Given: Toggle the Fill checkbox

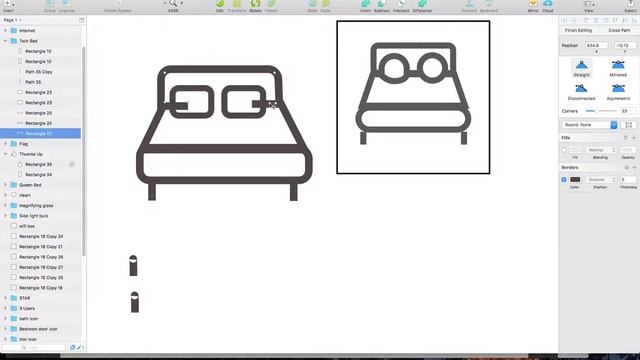Looking at the screenshot, I should tap(564, 150).
